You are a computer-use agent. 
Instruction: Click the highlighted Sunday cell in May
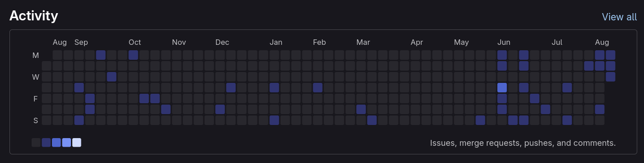tap(480, 120)
